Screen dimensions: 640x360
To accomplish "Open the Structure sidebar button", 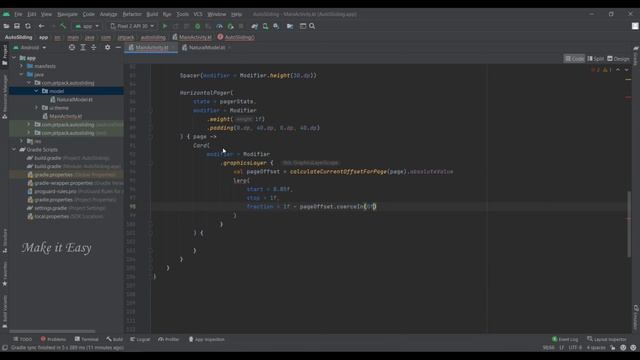I will click(4, 241).
